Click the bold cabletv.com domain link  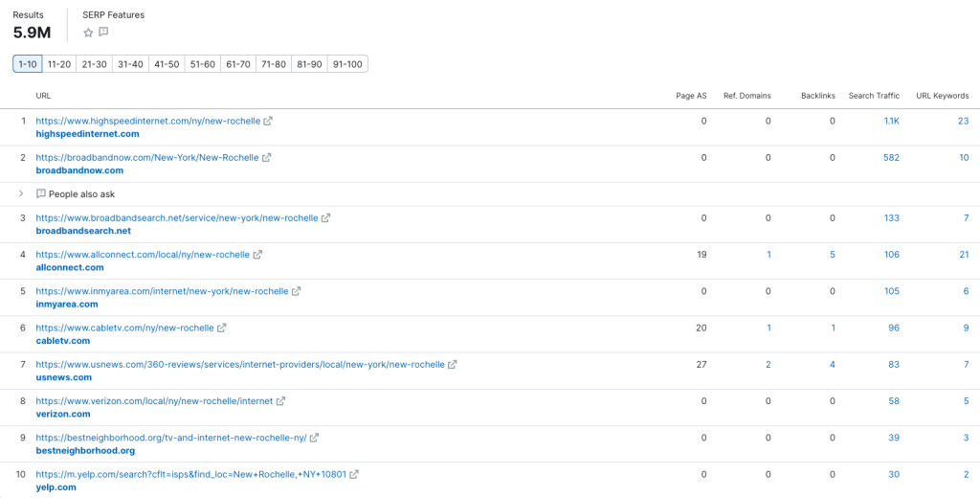[63, 341]
